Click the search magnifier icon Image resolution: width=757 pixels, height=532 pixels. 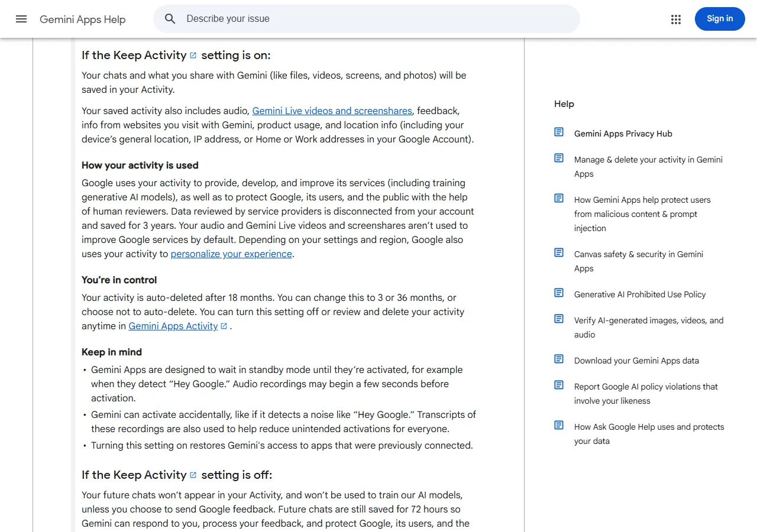170,19
